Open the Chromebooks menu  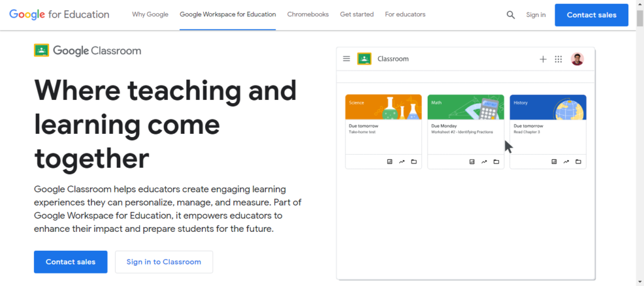[308, 14]
